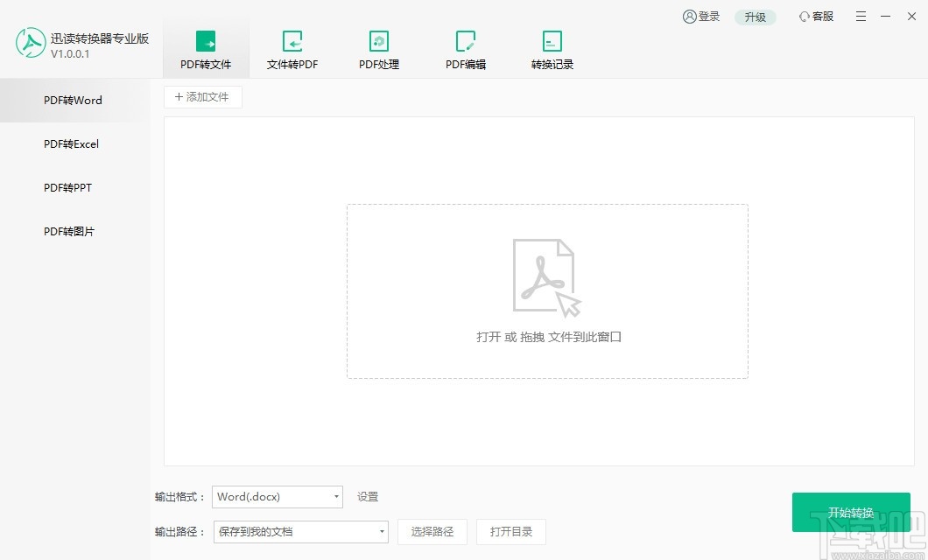
Task: Click the 迅读转换器 app logo
Action: click(x=31, y=42)
